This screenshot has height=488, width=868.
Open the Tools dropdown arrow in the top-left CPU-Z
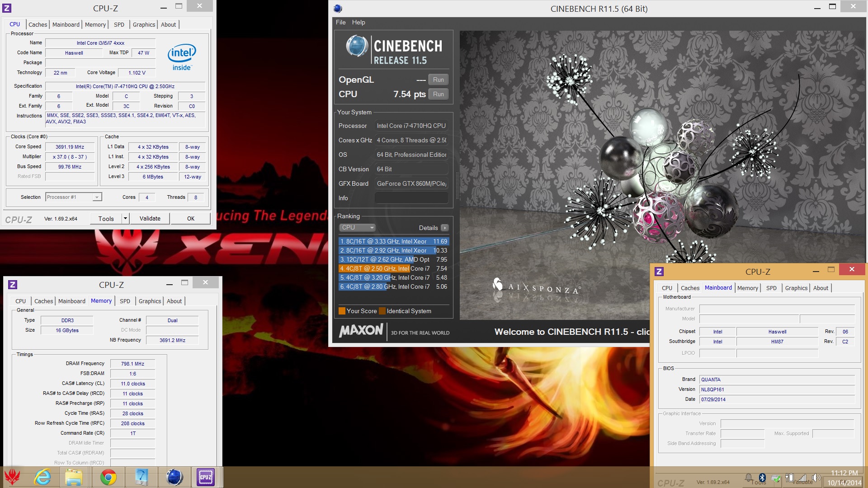pos(125,219)
